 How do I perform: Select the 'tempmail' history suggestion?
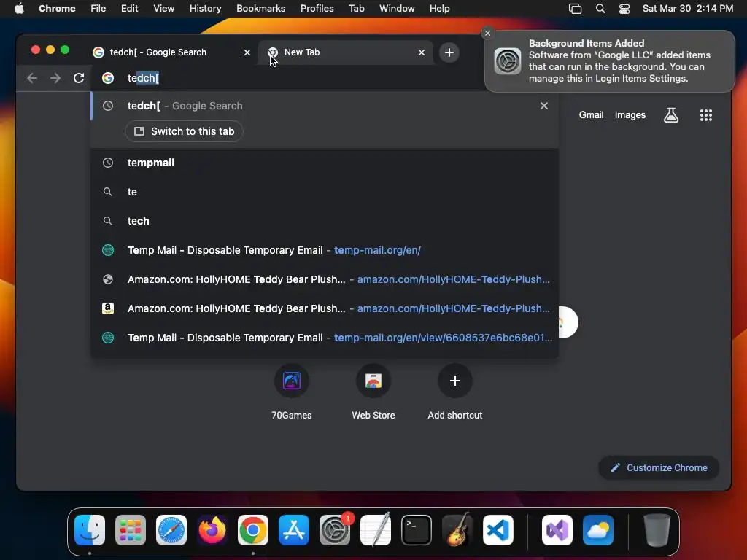pyautogui.click(x=325, y=163)
